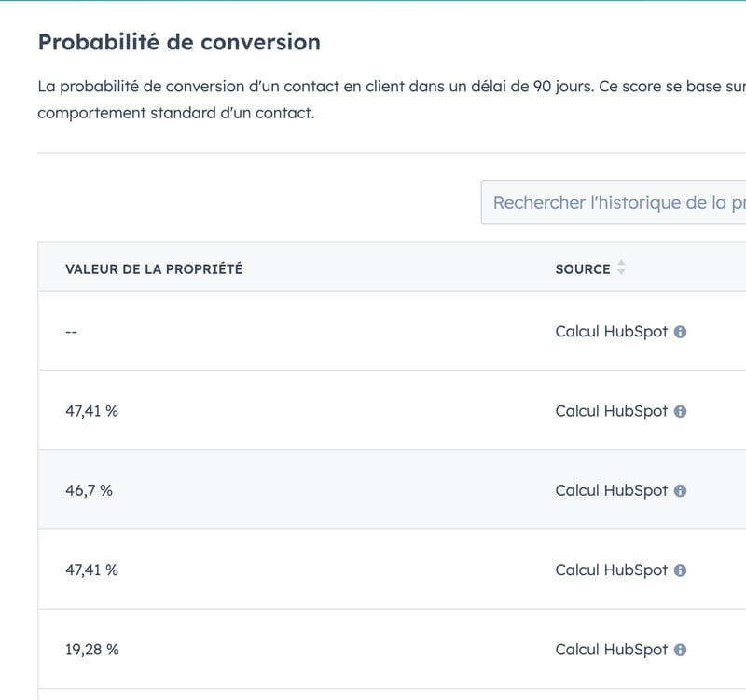The image size is (746, 700).
Task: Click the SOURCE column header
Action: pyautogui.click(x=583, y=269)
